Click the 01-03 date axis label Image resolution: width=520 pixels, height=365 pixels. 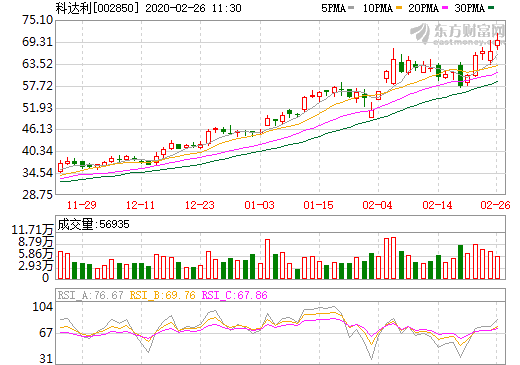pos(259,205)
